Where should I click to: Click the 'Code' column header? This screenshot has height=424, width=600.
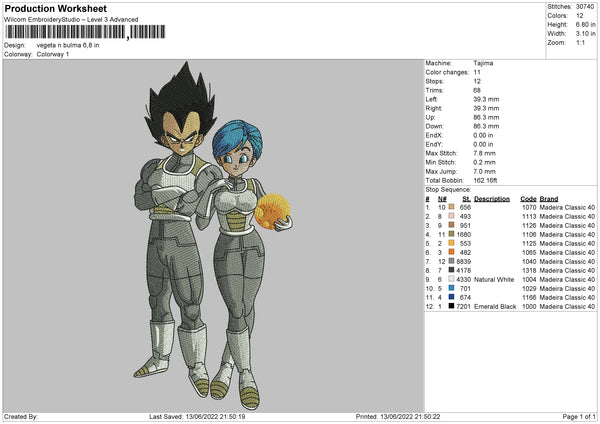coord(528,199)
